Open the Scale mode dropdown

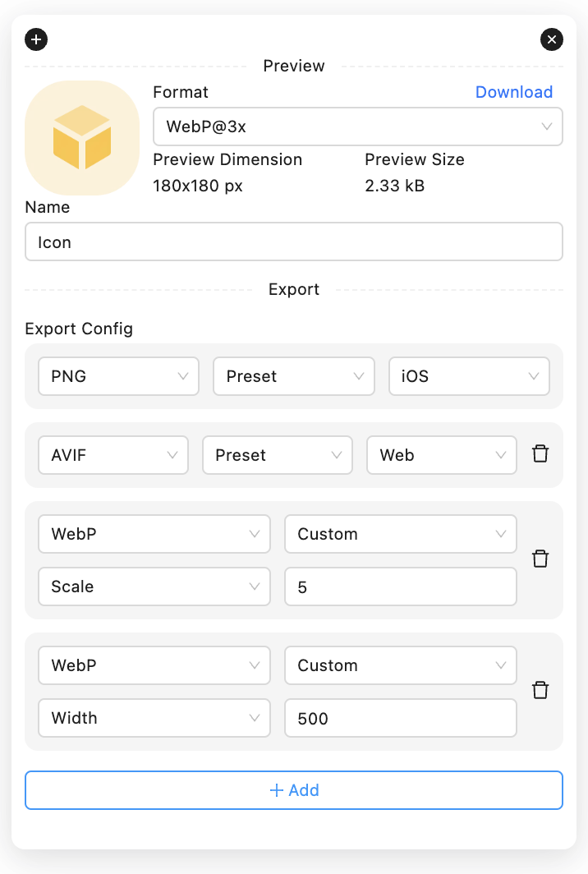(154, 586)
